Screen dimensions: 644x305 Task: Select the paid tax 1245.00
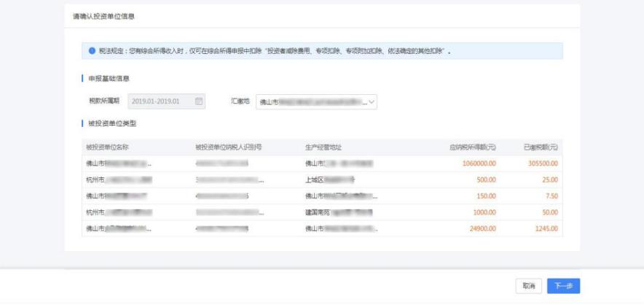546,228
